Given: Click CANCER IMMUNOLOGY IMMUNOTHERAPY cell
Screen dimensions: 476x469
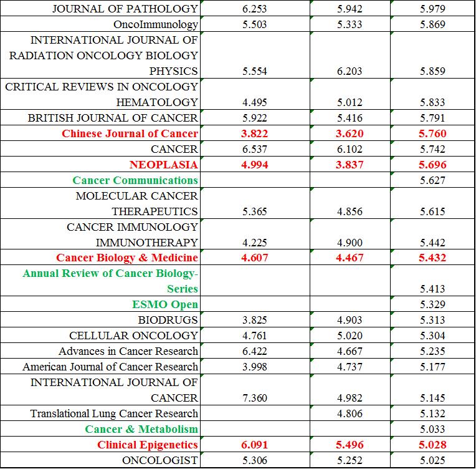Looking at the screenshot, I should tap(100, 234).
